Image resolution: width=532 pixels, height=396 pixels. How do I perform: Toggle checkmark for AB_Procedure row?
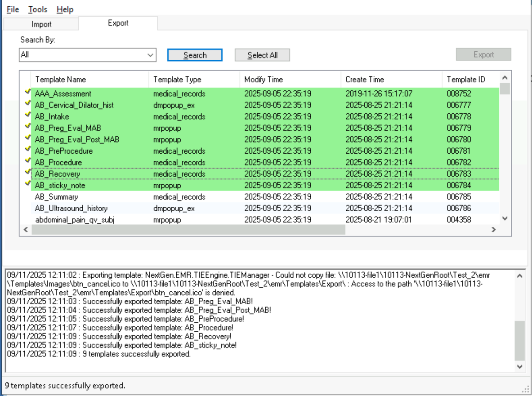(x=27, y=161)
